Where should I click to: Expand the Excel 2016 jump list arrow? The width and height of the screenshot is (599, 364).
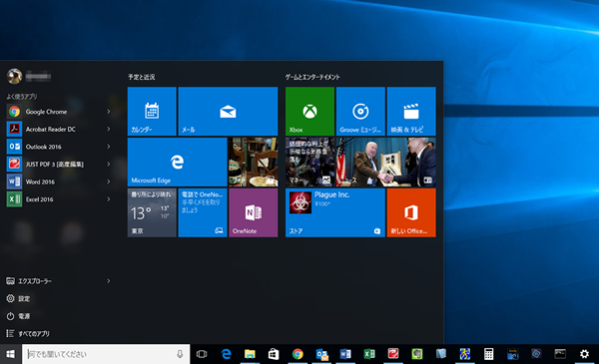109,199
